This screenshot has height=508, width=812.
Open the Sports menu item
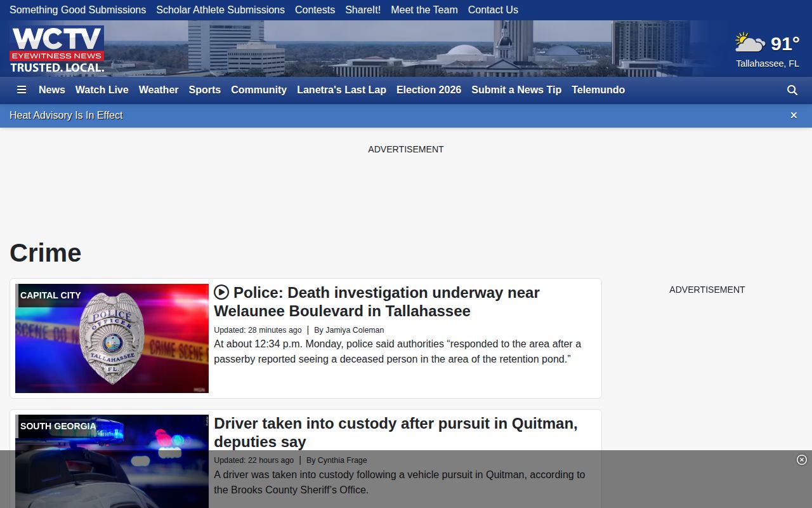point(205,90)
